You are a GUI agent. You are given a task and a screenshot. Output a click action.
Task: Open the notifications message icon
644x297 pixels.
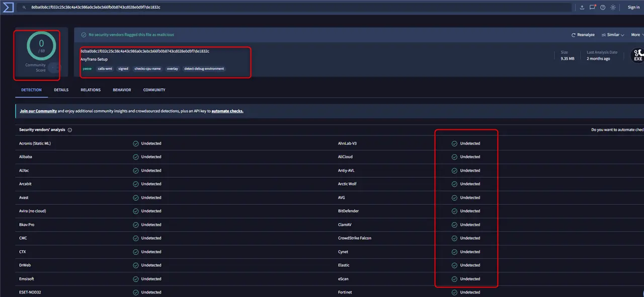pyautogui.click(x=593, y=8)
